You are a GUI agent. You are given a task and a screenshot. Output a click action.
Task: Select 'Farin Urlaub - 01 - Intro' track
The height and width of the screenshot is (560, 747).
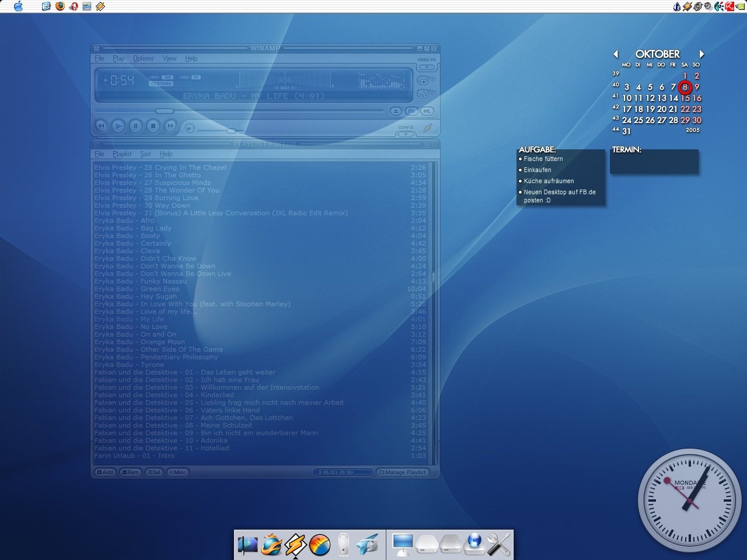260,456
